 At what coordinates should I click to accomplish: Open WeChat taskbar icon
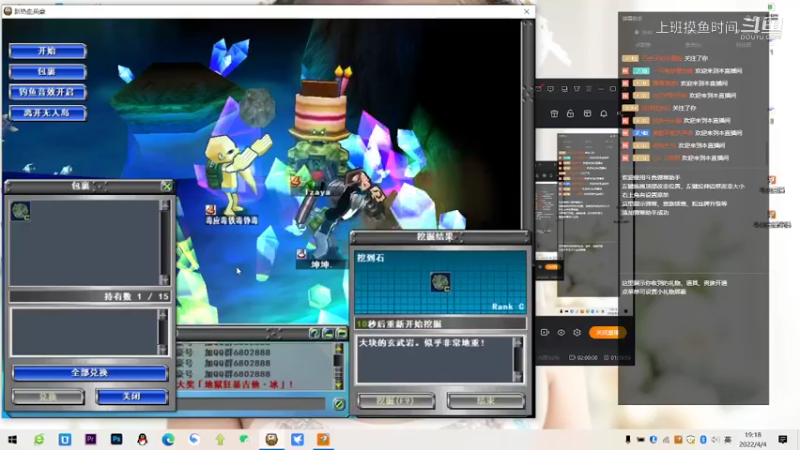(x=245, y=439)
